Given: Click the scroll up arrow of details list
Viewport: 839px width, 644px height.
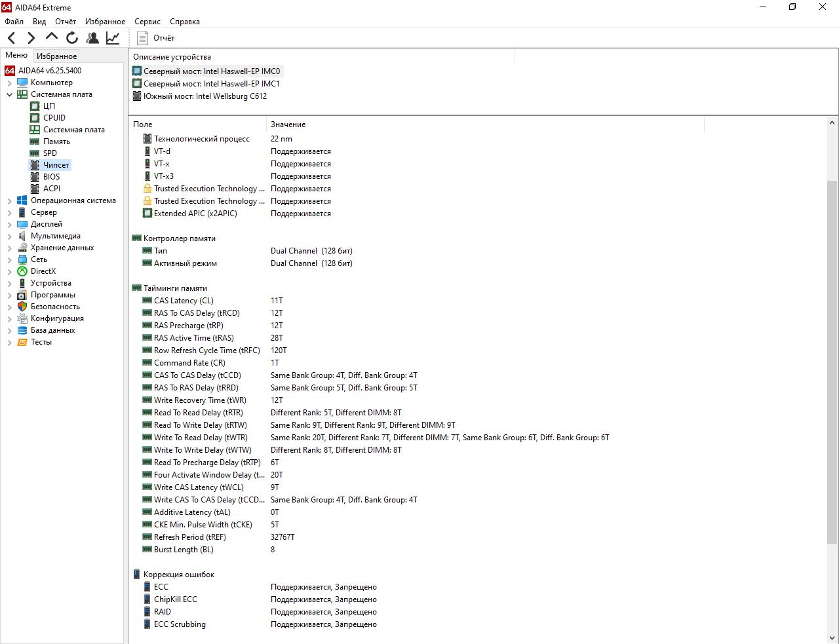Looking at the screenshot, I should coord(832,123).
